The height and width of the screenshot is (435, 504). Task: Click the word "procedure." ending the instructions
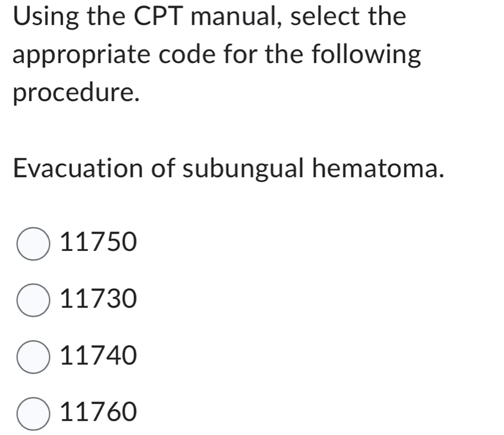click(75, 94)
